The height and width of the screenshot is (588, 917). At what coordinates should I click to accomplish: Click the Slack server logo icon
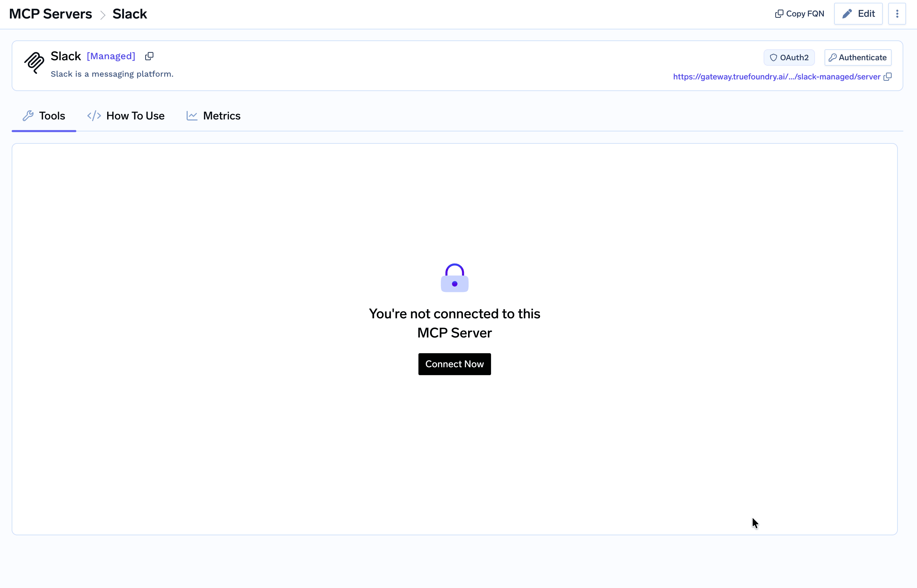(x=34, y=63)
